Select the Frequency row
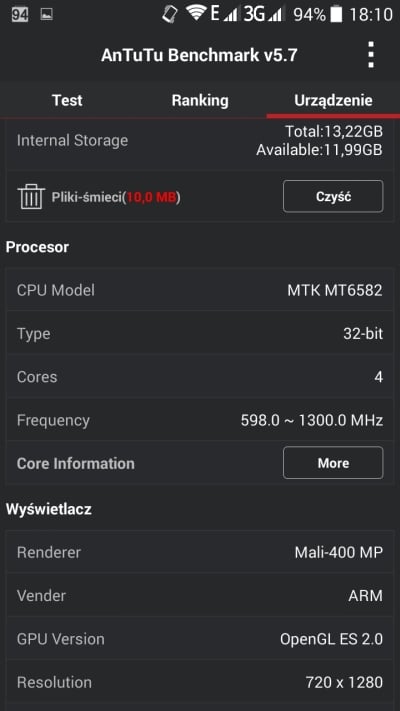Screen dimensions: 400x711 point(200,420)
